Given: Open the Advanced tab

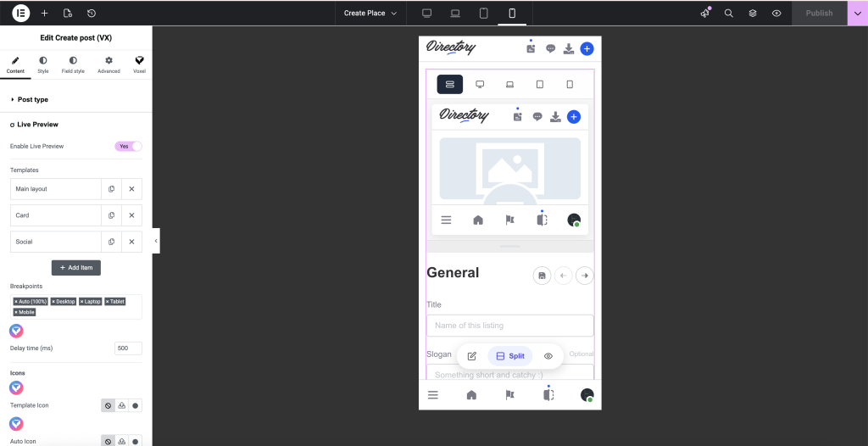Looking at the screenshot, I should tap(108, 64).
